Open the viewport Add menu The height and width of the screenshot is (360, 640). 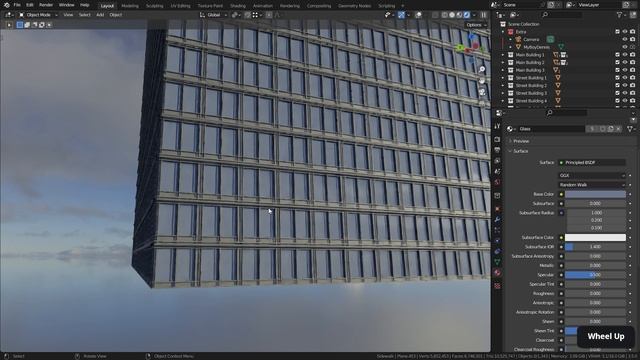pyautogui.click(x=100, y=15)
